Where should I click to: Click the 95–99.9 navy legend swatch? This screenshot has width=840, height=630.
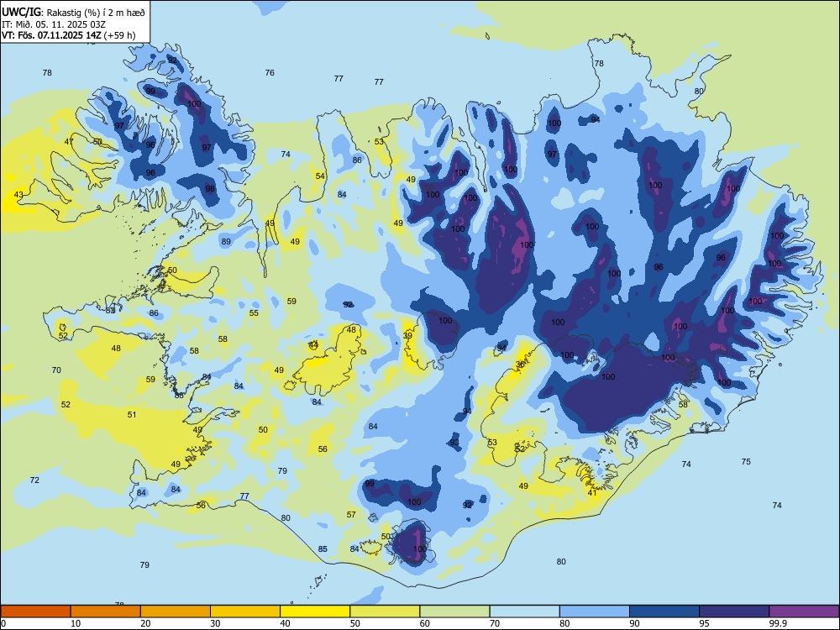[734, 612]
